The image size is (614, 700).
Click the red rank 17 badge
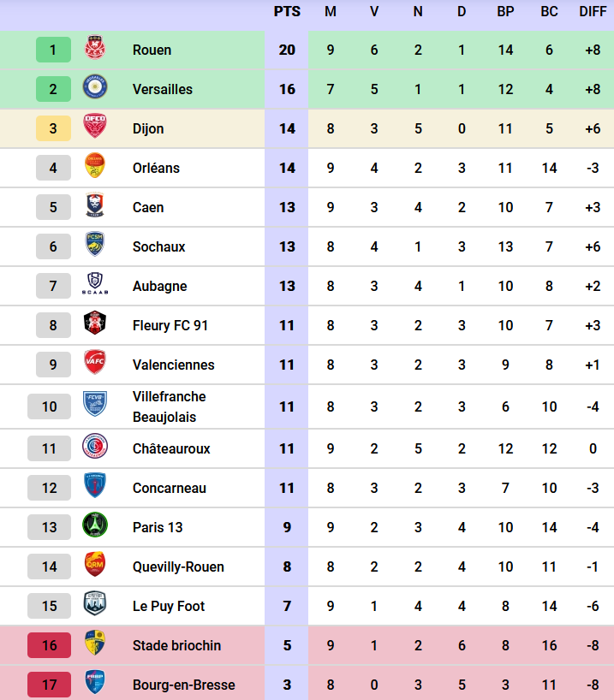(50, 685)
